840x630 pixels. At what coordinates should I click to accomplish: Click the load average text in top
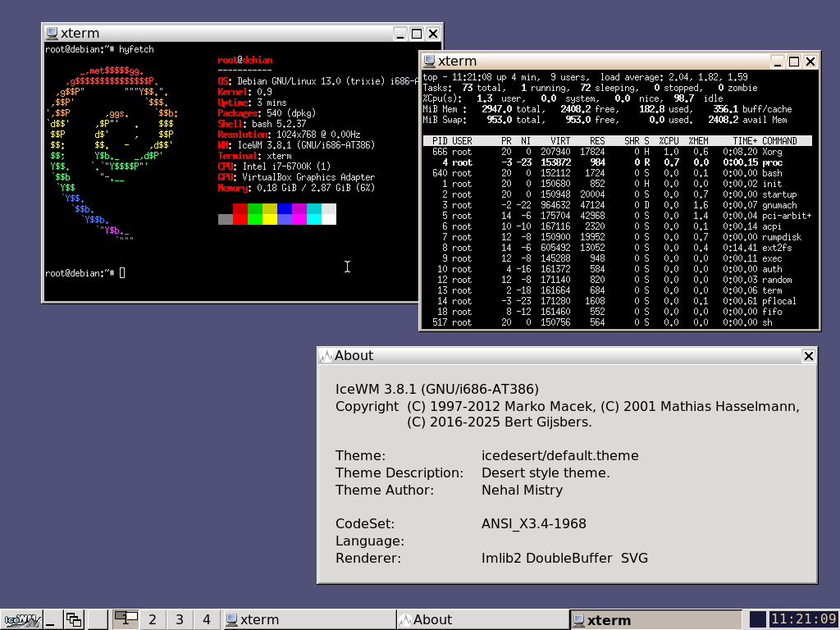point(674,77)
